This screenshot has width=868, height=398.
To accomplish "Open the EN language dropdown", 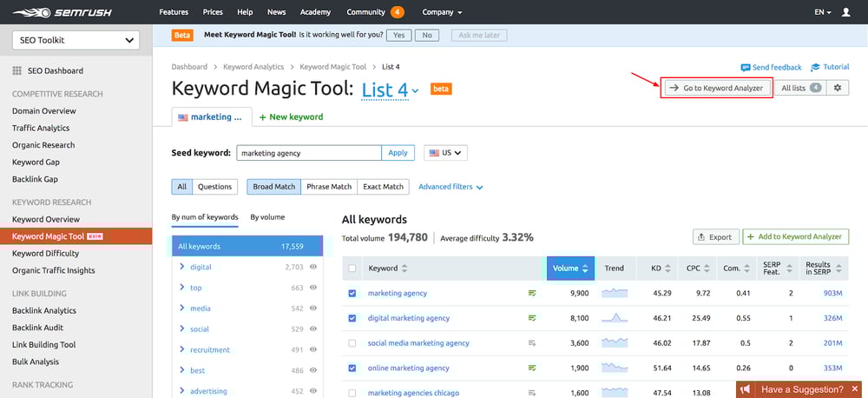I will (x=823, y=11).
